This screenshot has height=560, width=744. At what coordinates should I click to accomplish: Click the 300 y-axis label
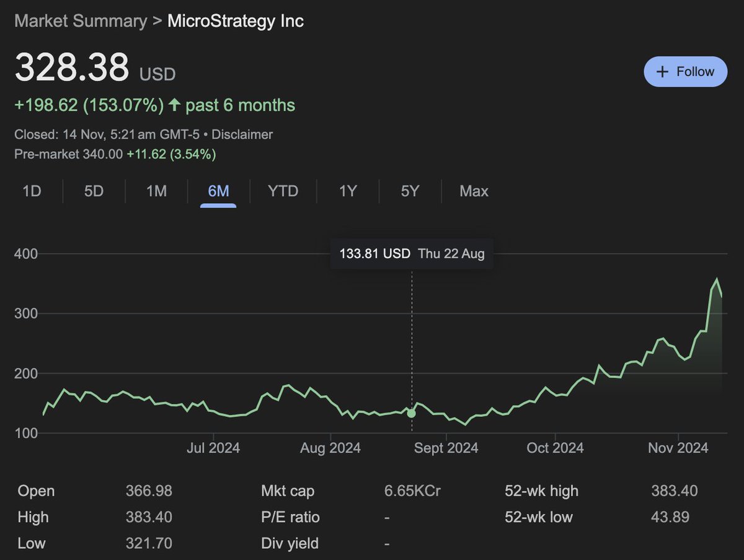(x=26, y=314)
